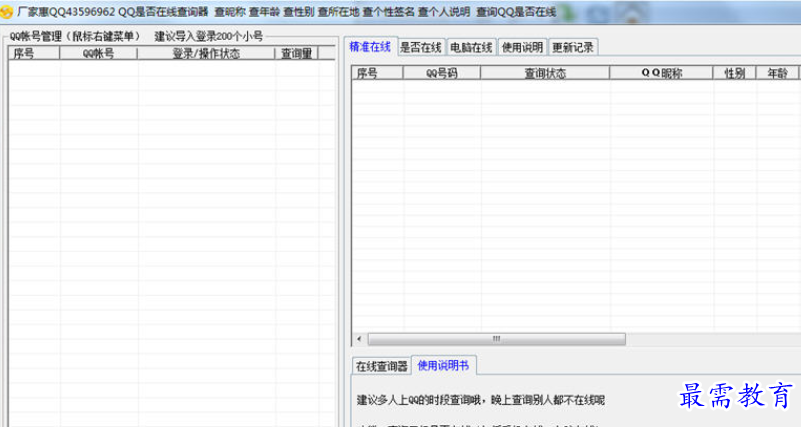Click the yellow app icon in title bar
The image size is (801, 427).
click(x=6, y=12)
